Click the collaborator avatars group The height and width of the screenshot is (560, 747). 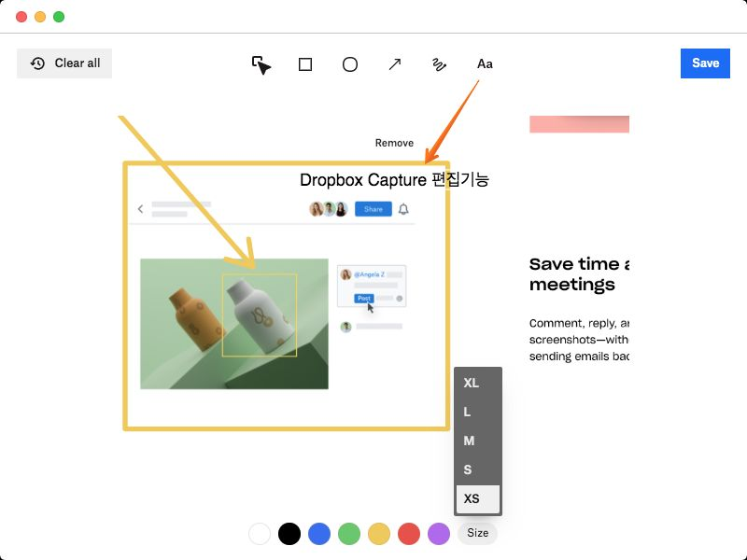tap(329, 209)
